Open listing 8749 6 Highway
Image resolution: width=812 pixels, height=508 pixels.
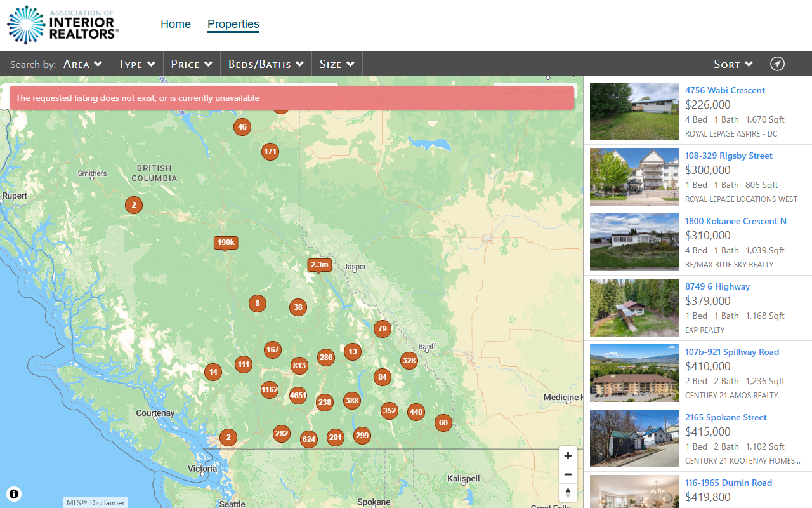point(717,286)
